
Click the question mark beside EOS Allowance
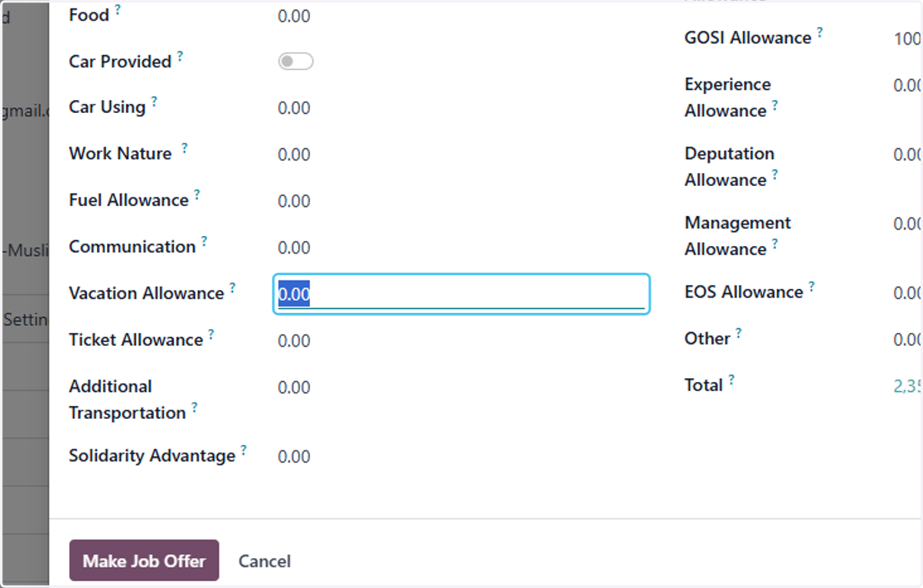(811, 287)
